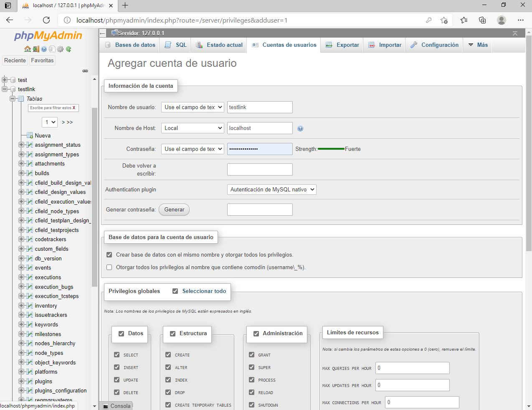This screenshot has width=532, height=410.
Task: Open the phpMyAdmin home icon
Action: point(28,49)
